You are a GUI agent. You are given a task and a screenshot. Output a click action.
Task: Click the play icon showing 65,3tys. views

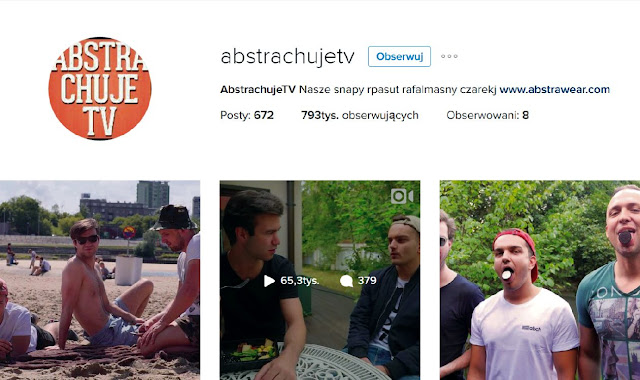point(269,281)
